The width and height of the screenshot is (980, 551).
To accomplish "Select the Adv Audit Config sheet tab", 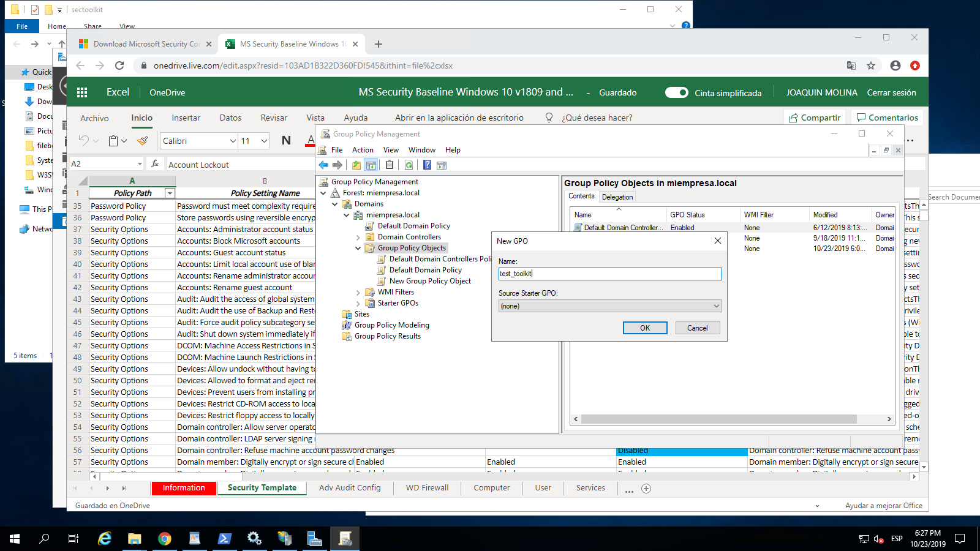I will coord(350,488).
